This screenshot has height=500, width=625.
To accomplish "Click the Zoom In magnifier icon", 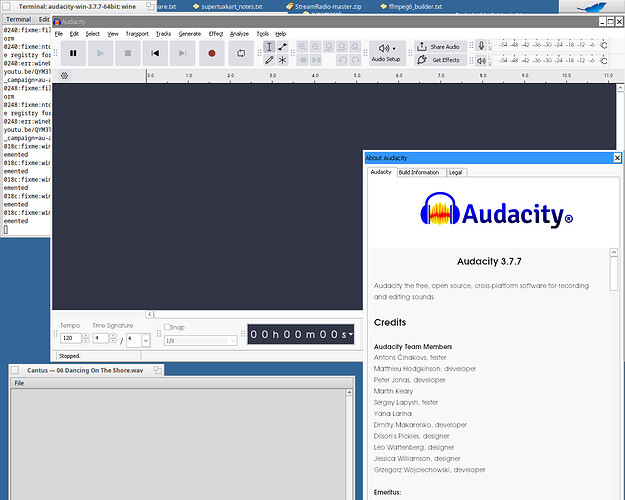I will (x=303, y=47).
